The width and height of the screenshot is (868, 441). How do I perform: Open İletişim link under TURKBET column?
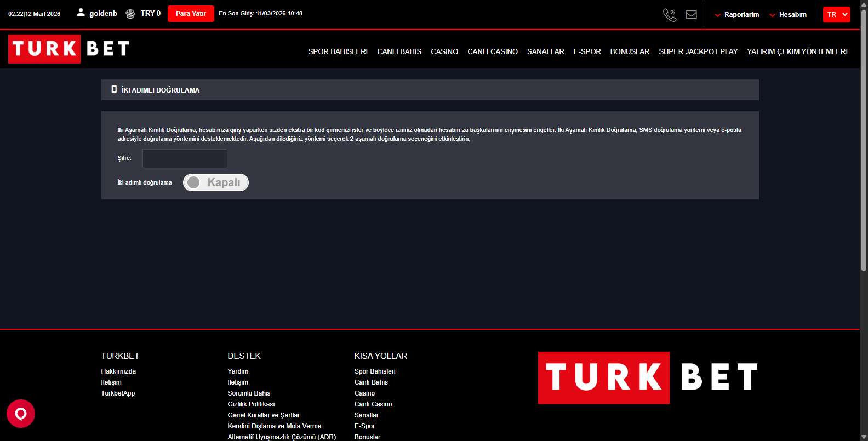point(111,382)
